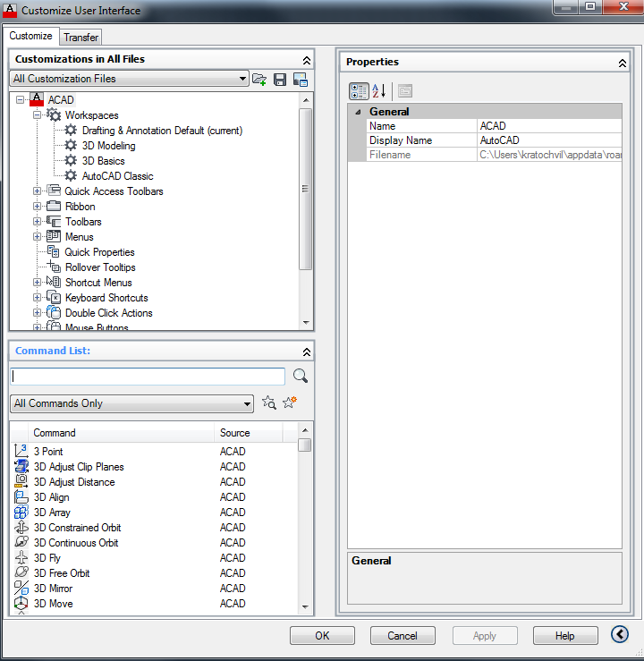Click the image manager icon
The width and height of the screenshot is (644, 661).
[301, 80]
